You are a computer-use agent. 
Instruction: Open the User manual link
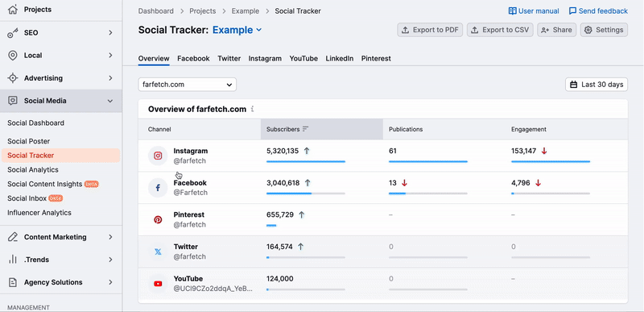click(x=534, y=11)
